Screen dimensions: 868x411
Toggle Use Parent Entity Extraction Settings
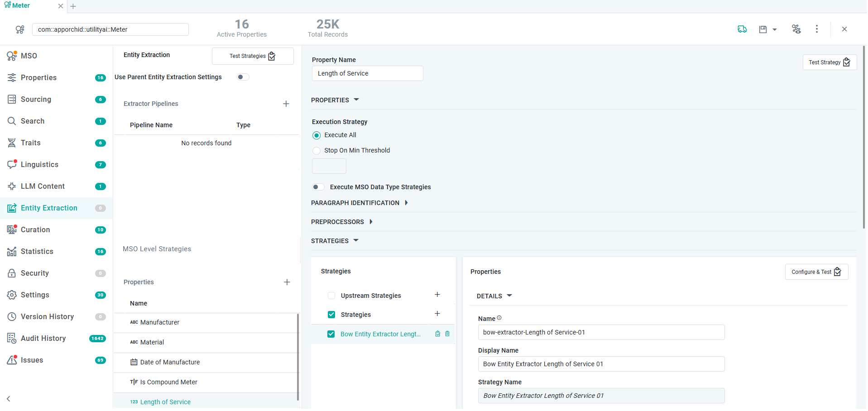pos(243,77)
